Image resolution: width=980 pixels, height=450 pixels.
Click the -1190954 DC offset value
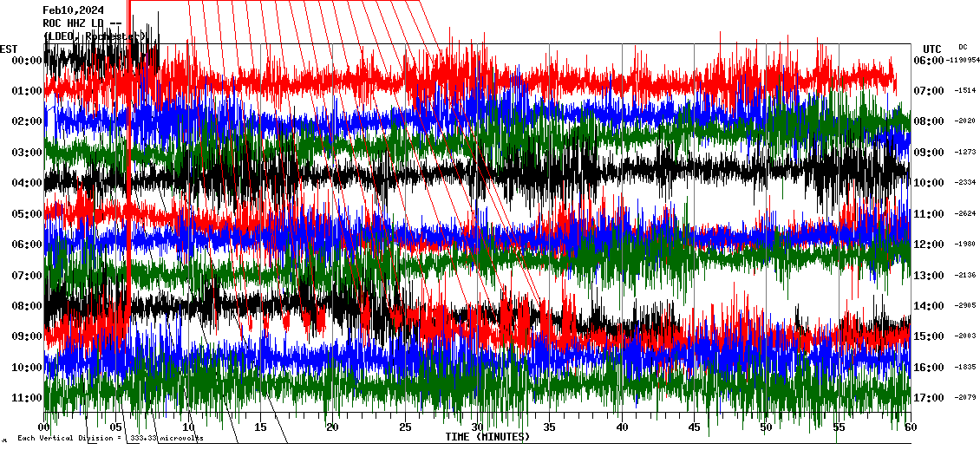[963, 61]
